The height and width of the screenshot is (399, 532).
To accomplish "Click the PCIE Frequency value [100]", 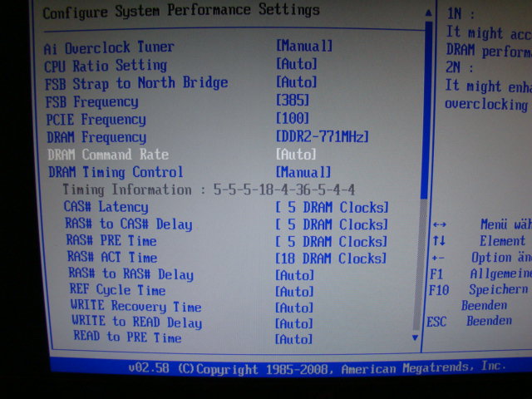I will 293,118.
